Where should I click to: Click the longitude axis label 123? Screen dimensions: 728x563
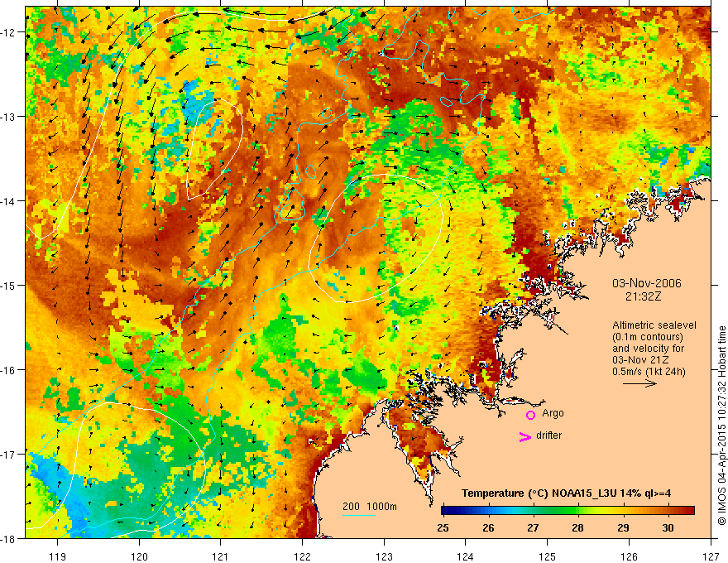pos(384,556)
